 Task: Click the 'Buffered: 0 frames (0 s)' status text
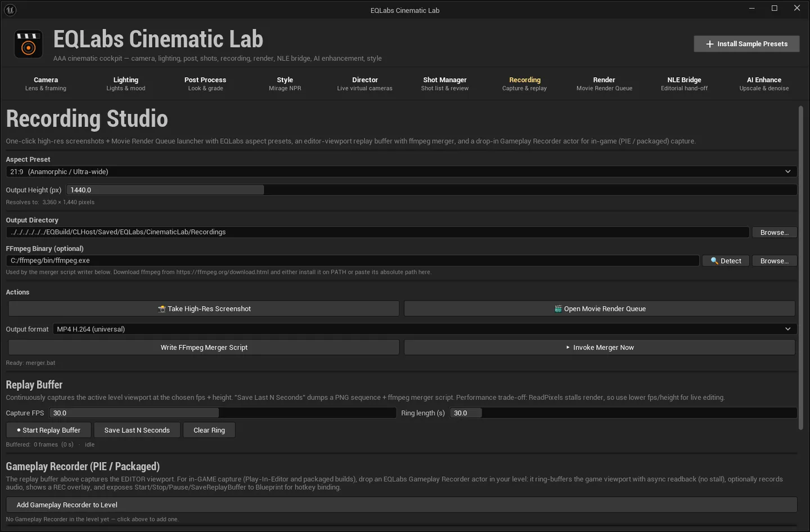coord(39,445)
